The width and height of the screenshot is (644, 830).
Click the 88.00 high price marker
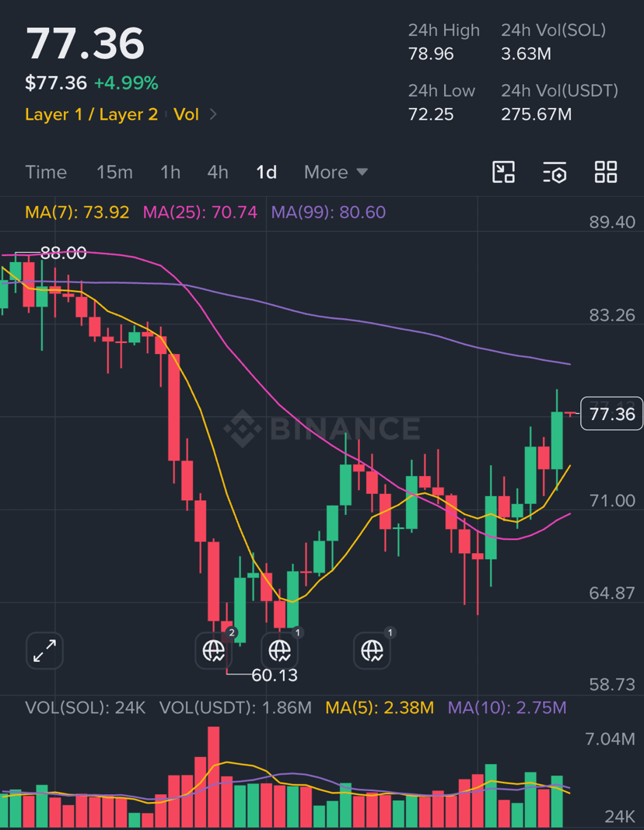pos(64,253)
